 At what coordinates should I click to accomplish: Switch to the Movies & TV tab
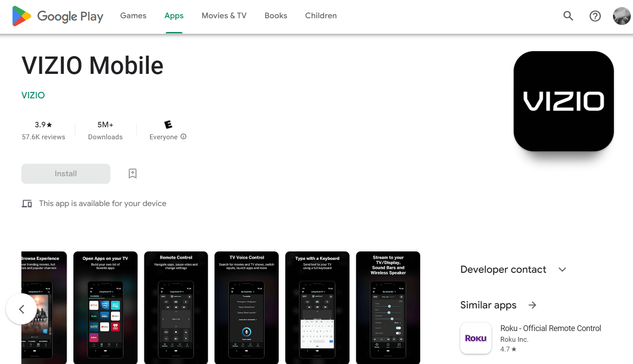tap(224, 16)
